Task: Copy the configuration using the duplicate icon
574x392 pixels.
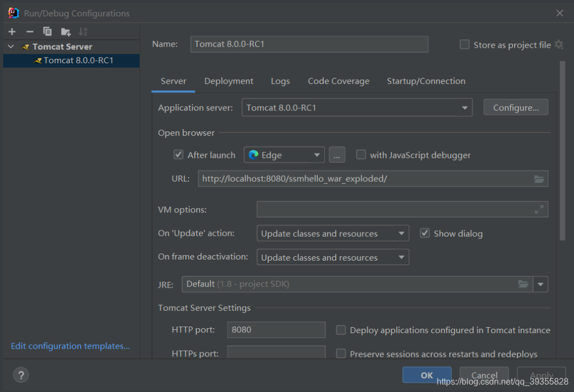Action: (x=47, y=32)
